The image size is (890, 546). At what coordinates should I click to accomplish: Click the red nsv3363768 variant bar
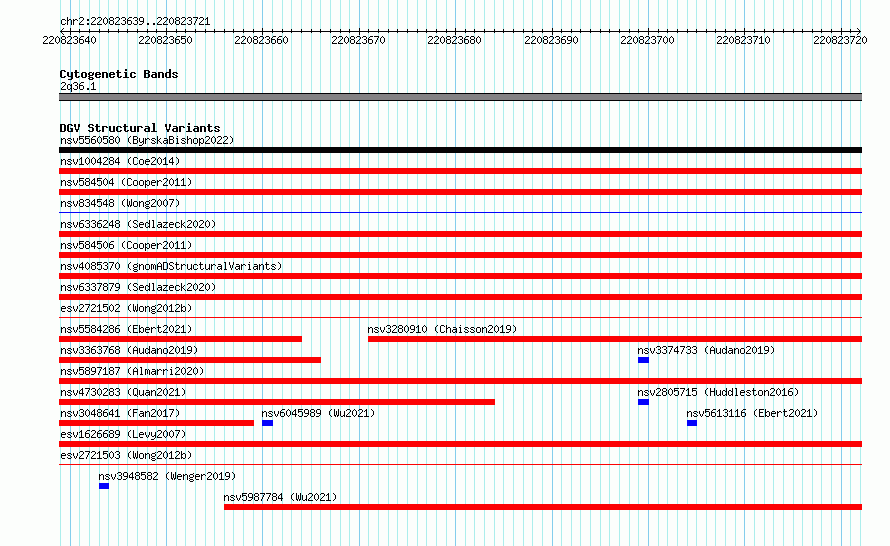pyautogui.click(x=190, y=360)
